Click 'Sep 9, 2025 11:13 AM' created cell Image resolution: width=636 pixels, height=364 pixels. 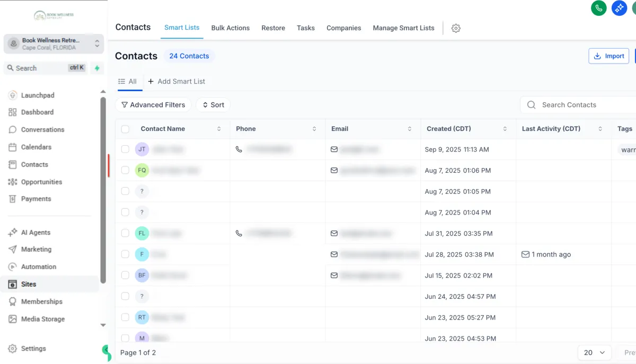(457, 149)
